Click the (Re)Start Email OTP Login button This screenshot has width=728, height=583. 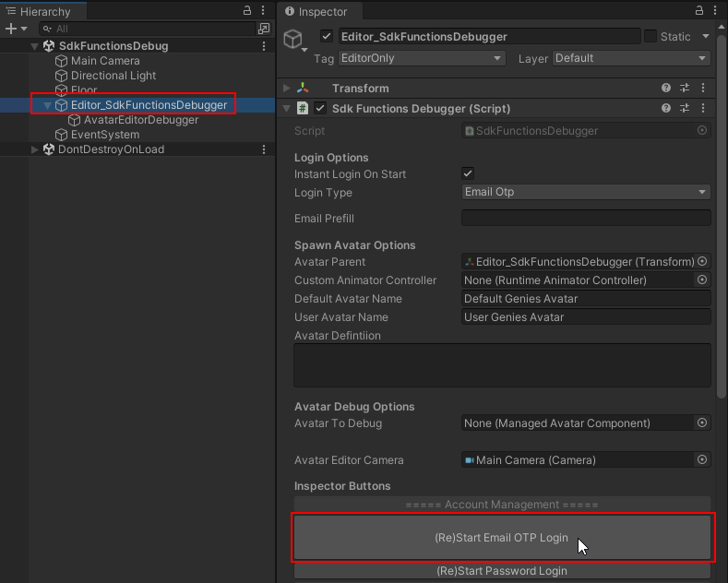click(502, 538)
